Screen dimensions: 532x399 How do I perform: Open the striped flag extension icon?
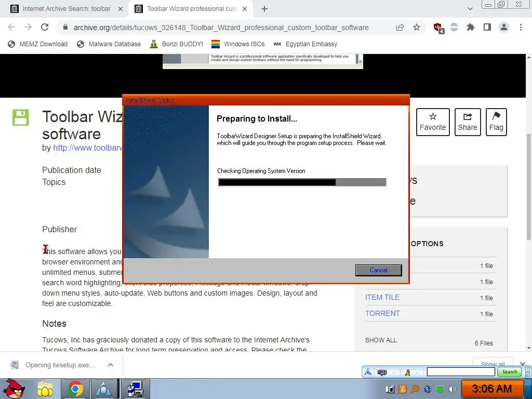(454, 28)
